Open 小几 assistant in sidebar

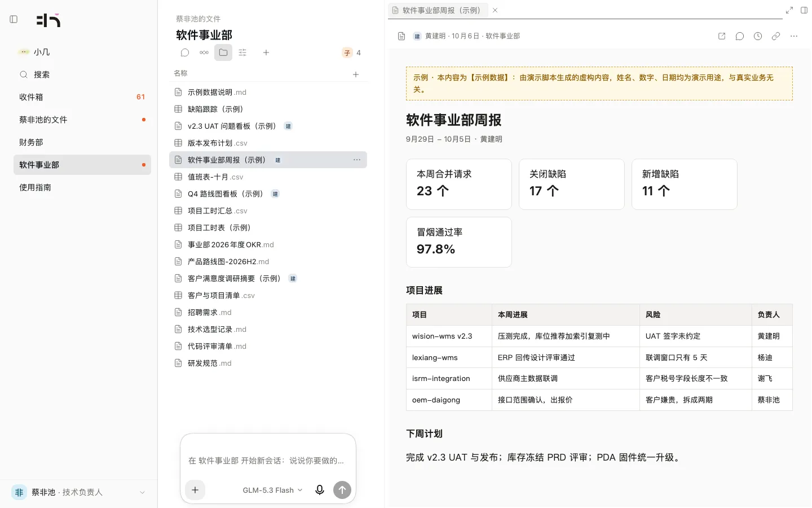tap(82, 52)
